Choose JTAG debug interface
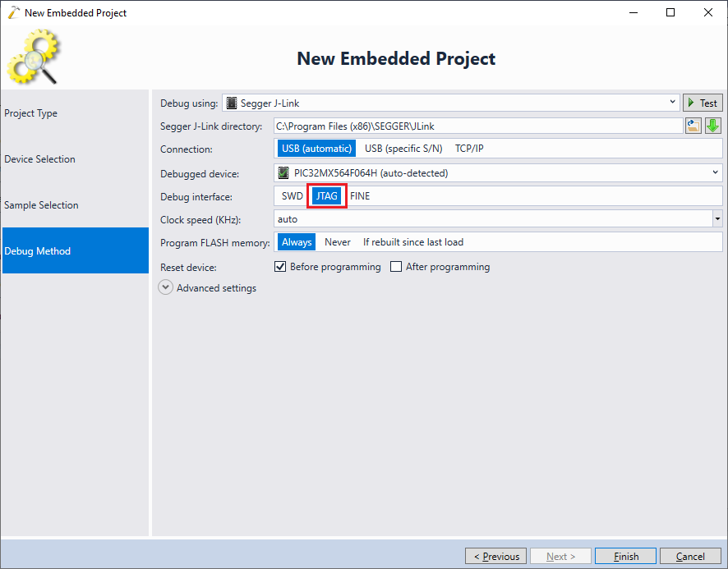The width and height of the screenshot is (728, 569). (327, 196)
